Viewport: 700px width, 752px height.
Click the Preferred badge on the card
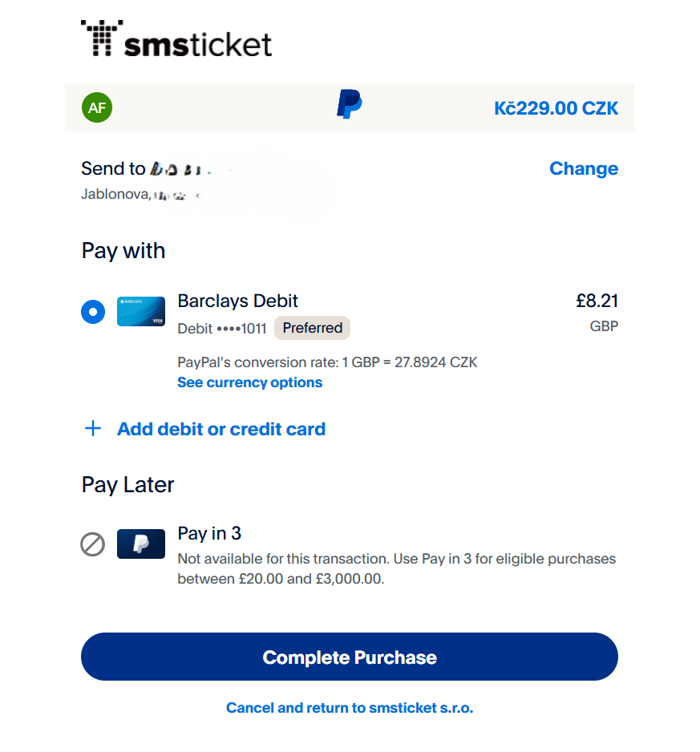tap(312, 328)
